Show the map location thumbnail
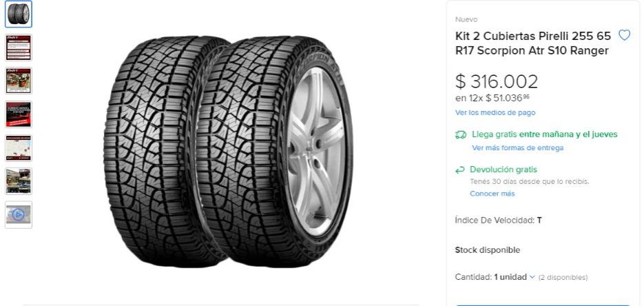The image size is (644, 306). pyautogui.click(x=19, y=148)
